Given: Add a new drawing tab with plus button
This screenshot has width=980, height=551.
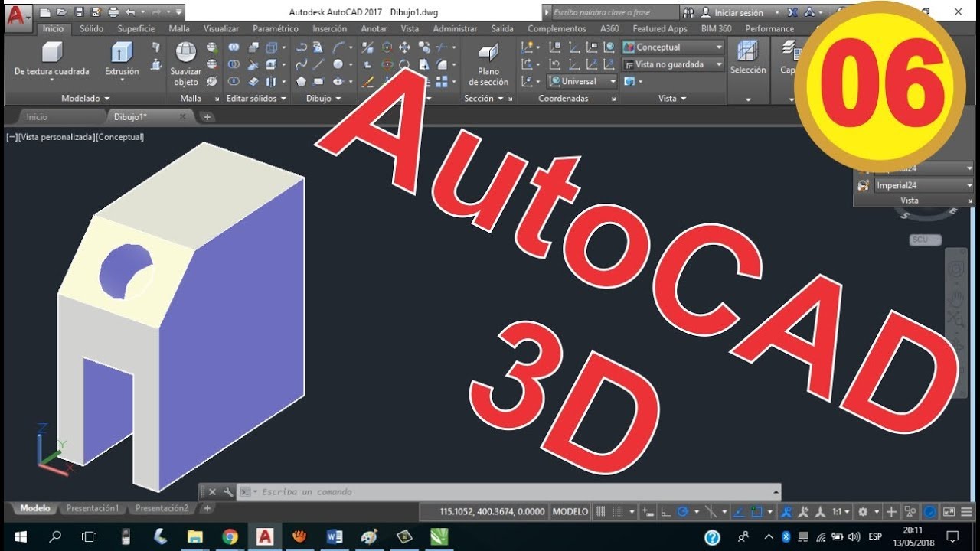Looking at the screenshot, I should [x=207, y=117].
